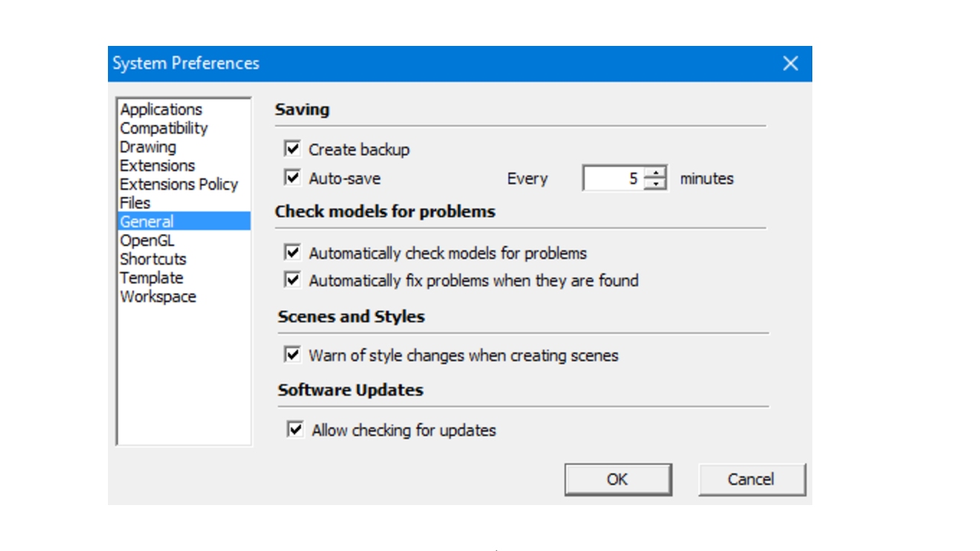The height and width of the screenshot is (551, 980).
Task: Decrease auto-save minutes with down arrow
Action: click(x=655, y=184)
